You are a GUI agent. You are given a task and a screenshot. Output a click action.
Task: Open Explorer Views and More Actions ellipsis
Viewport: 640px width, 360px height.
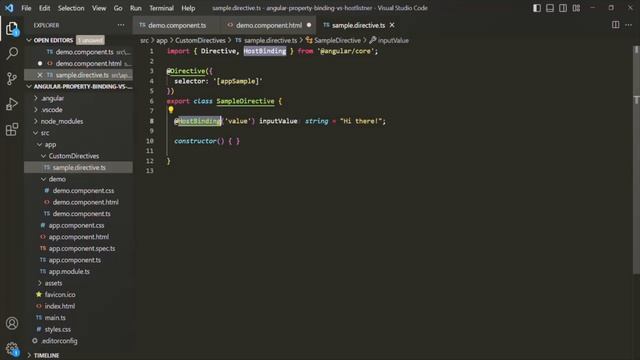pos(121,25)
